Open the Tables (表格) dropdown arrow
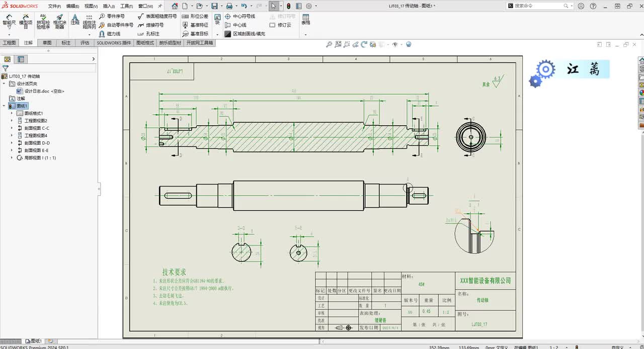Image resolution: width=644 pixels, height=349 pixels. tap(305, 35)
